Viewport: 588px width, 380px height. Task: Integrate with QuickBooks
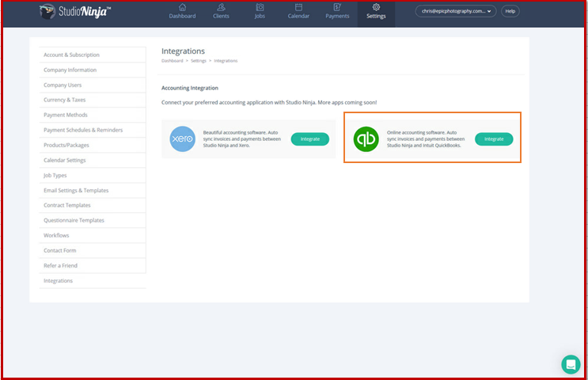(494, 139)
